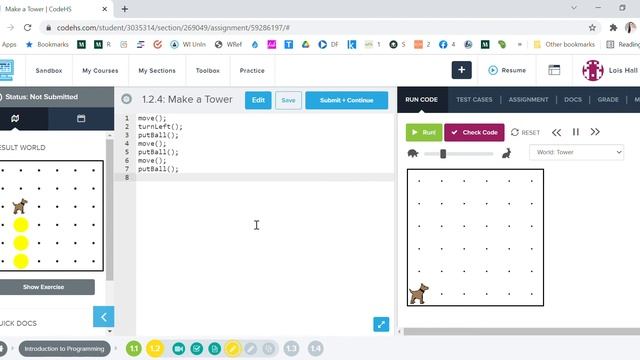The height and width of the screenshot is (360, 640).
Task: Open the browser tab search chevron
Action: coord(574,8)
